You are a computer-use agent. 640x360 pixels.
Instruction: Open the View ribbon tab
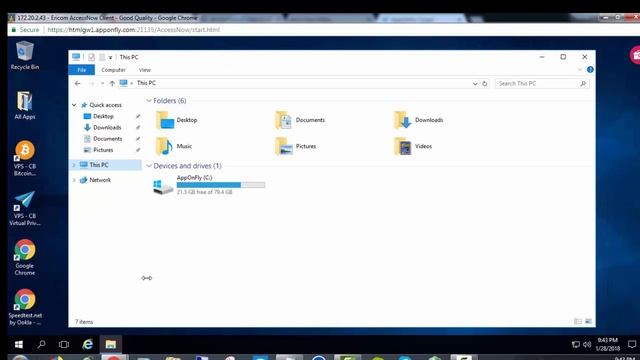144,70
